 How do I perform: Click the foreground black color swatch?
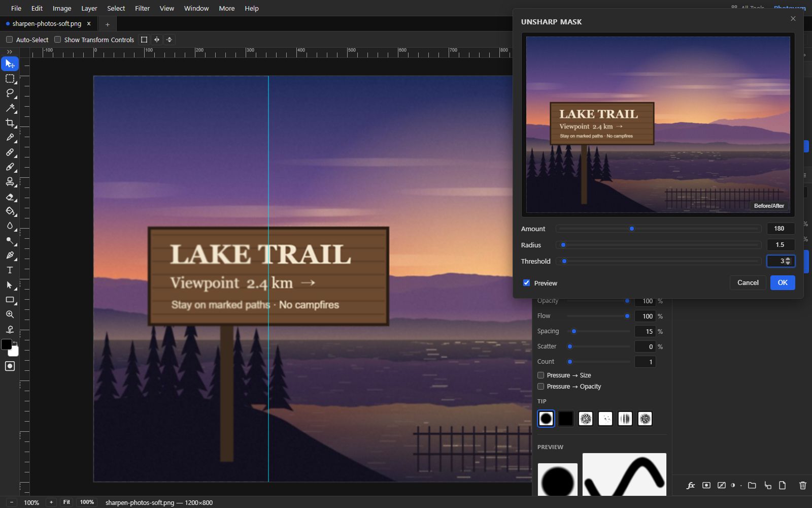[7, 344]
